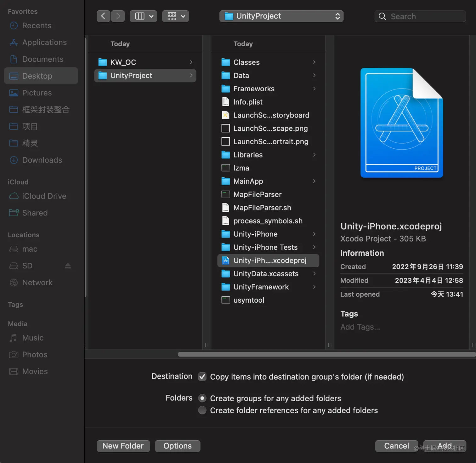The width and height of the screenshot is (476, 463).
Task: Toggle Copy items into destination group's folder
Action: (202, 377)
